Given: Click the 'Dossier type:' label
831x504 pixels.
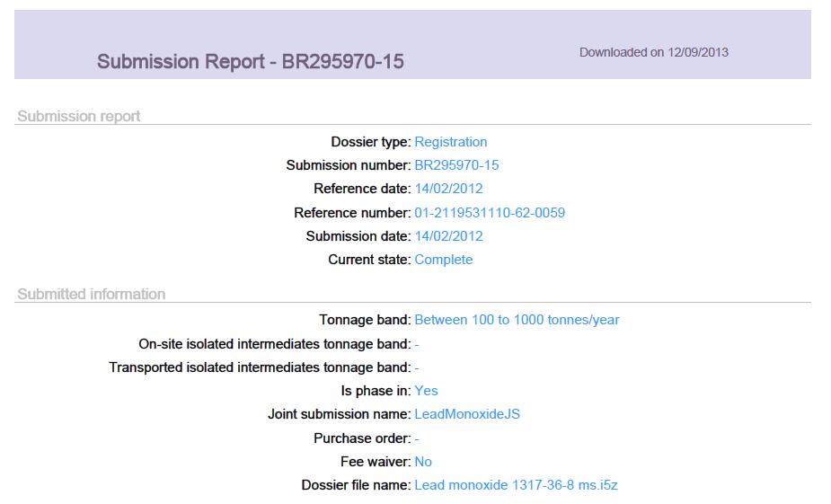Looking at the screenshot, I should [x=371, y=142].
